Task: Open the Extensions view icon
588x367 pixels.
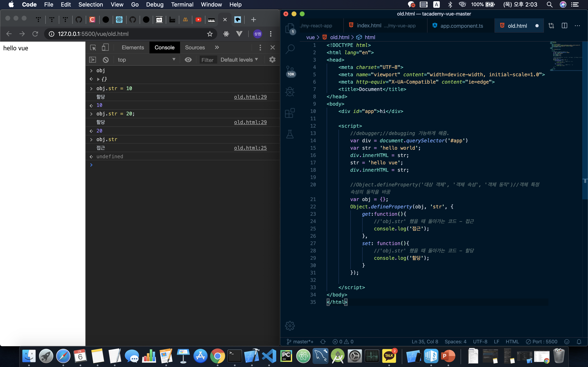Action: [x=290, y=113]
